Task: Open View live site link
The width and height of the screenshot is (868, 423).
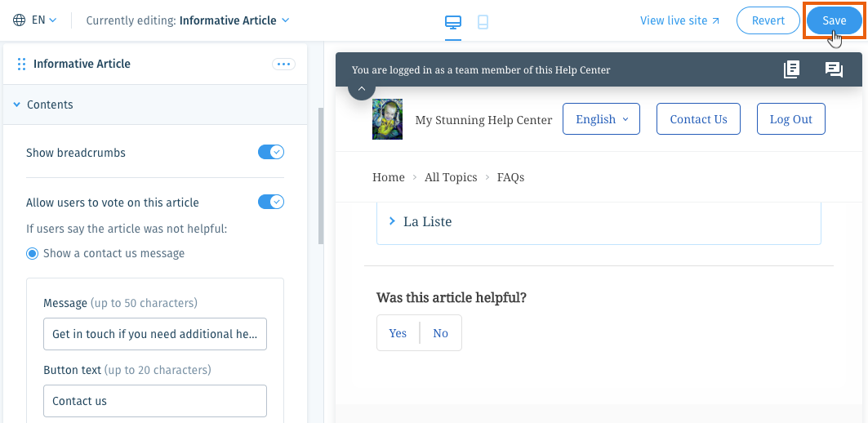Action: (x=680, y=20)
